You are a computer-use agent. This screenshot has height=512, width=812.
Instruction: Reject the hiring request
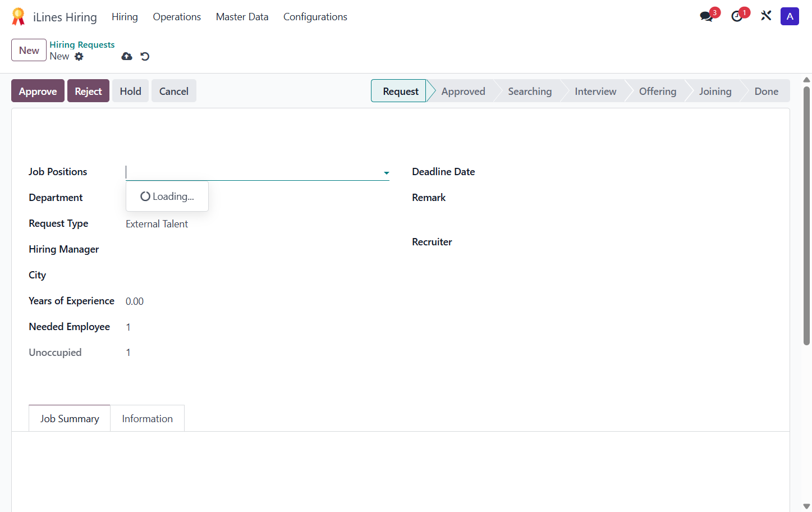(88, 91)
